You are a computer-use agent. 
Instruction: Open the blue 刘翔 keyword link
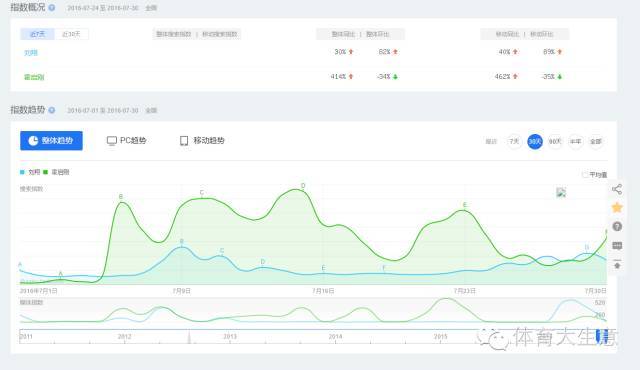(x=31, y=53)
